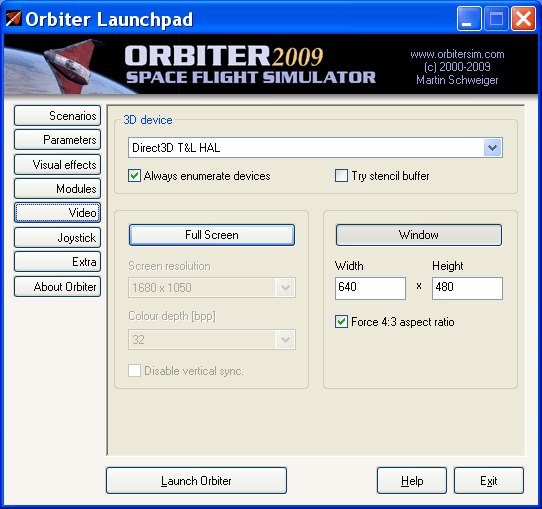Select Full Screen mode button
This screenshot has height=509, width=542.
(212, 235)
